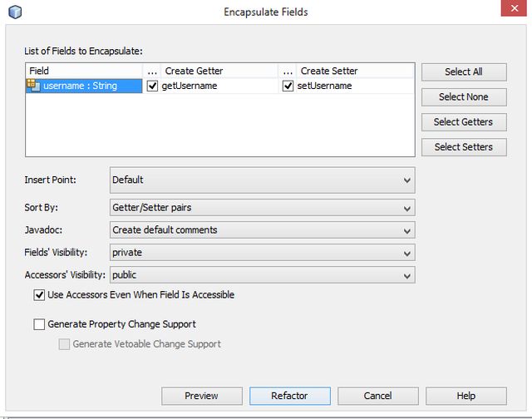Open the Sort By dropdown
The image size is (532, 419).
tap(262, 208)
